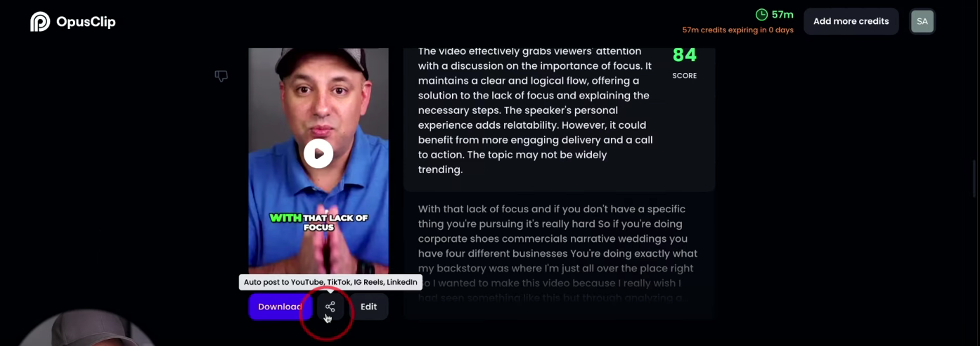
Task: Open Add more credits
Action: click(x=851, y=21)
